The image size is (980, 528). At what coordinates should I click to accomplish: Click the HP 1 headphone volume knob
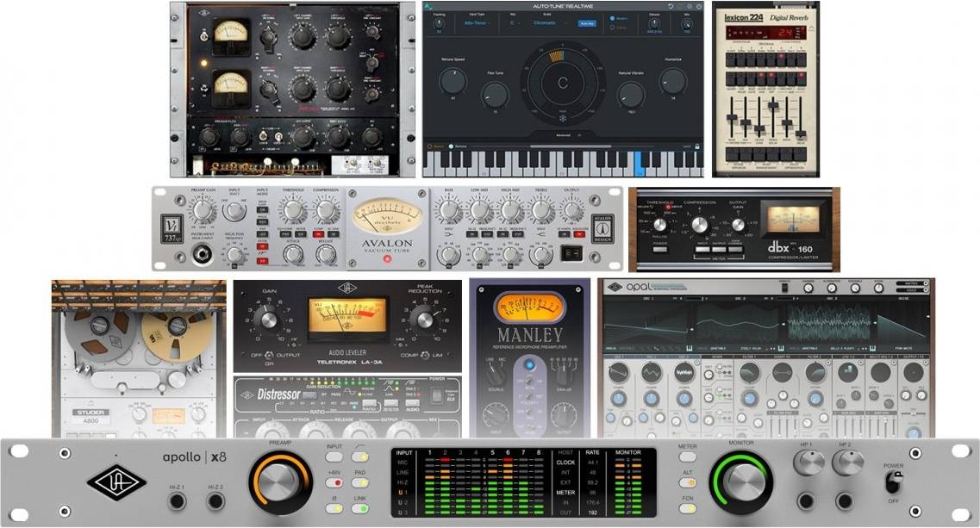[808, 462]
